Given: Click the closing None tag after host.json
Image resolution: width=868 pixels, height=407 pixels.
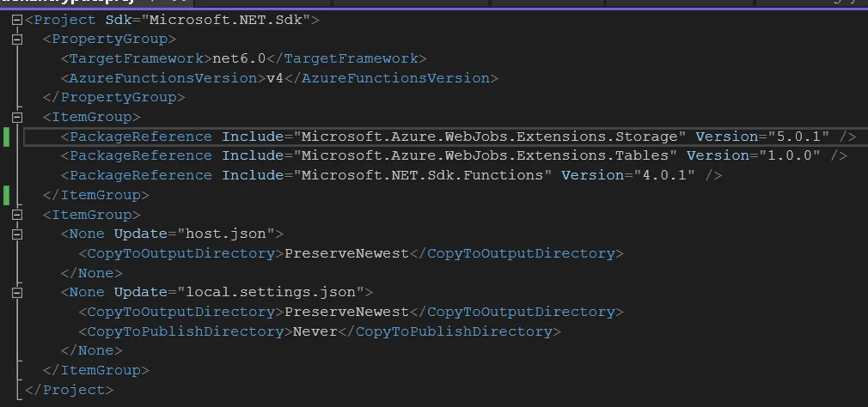Looking at the screenshot, I should [91, 273].
